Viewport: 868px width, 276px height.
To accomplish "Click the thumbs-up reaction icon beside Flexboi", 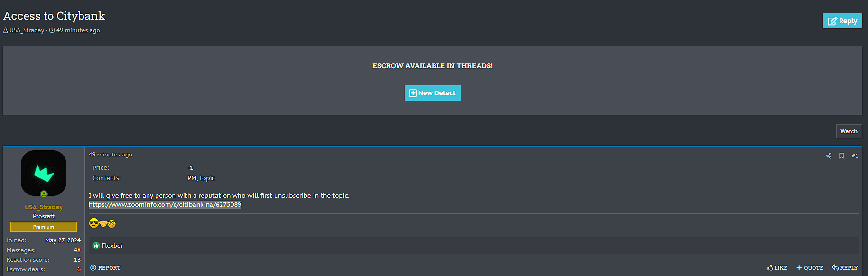I will (96, 246).
